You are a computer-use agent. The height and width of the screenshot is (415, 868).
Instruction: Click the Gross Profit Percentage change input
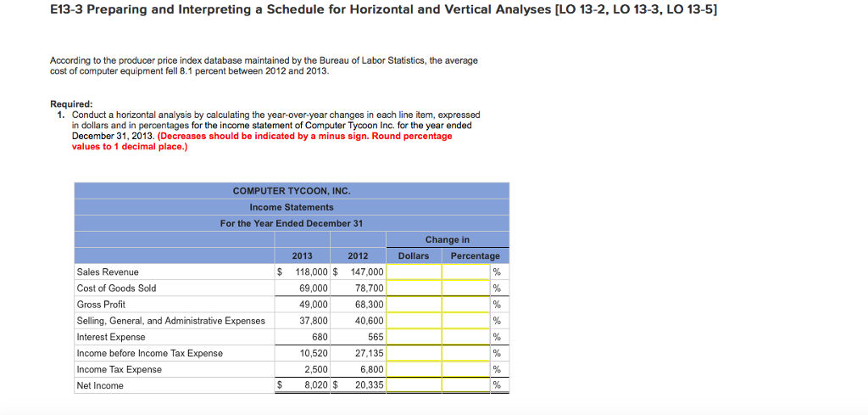point(465,304)
